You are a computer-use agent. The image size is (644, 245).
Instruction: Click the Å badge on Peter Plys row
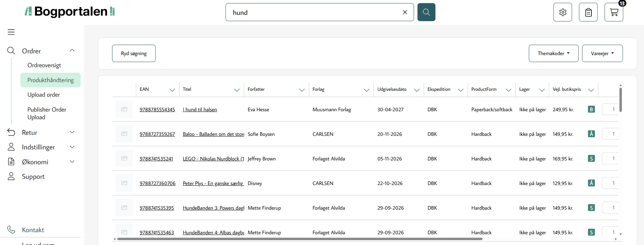click(x=591, y=183)
